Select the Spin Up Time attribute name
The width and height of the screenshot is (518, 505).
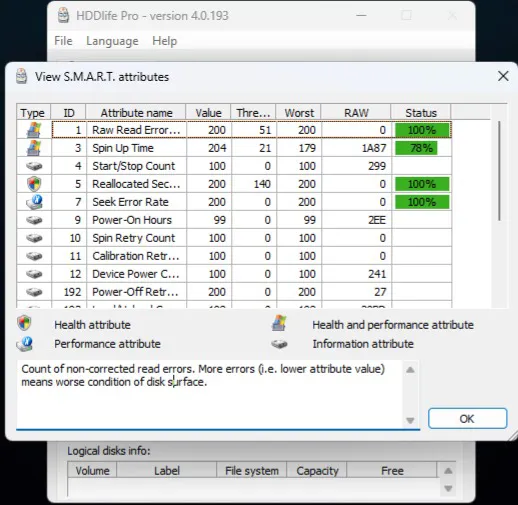pyautogui.click(x=123, y=148)
